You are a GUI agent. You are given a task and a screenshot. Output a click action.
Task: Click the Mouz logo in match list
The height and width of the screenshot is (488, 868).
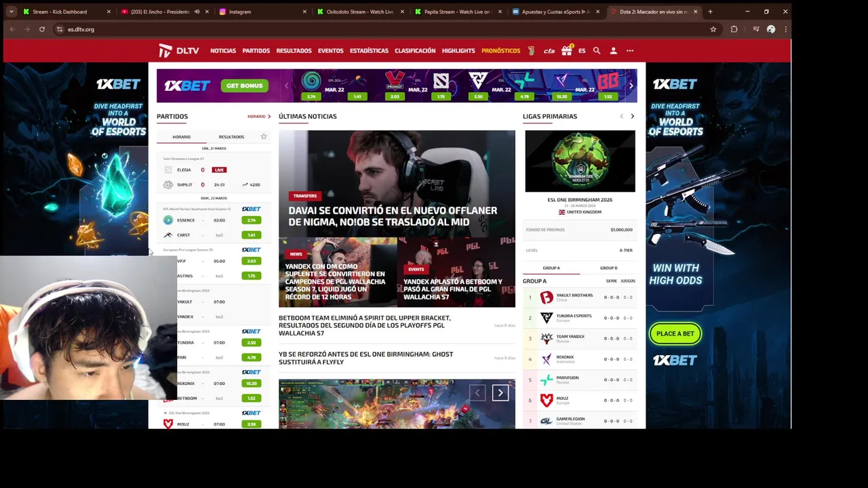168,424
